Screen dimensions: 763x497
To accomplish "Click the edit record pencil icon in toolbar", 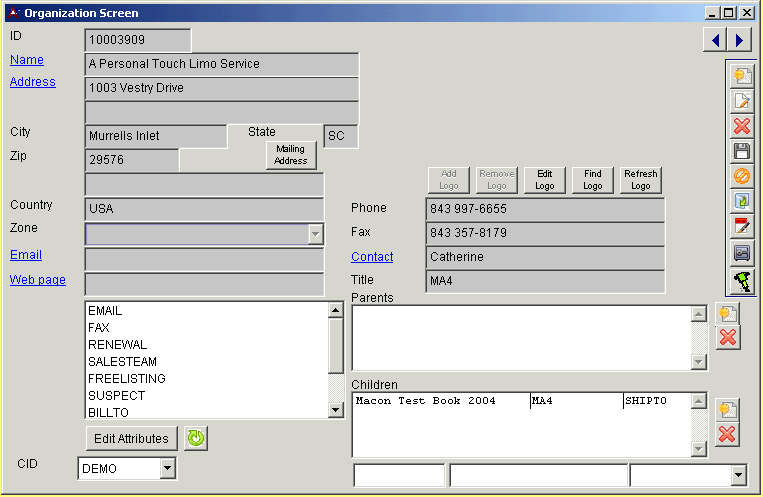I will point(741,100).
